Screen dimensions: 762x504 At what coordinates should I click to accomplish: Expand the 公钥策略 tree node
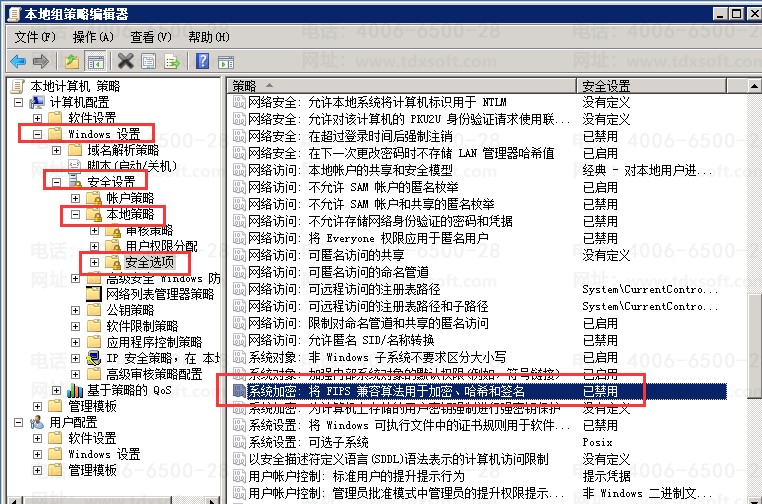coord(75,310)
